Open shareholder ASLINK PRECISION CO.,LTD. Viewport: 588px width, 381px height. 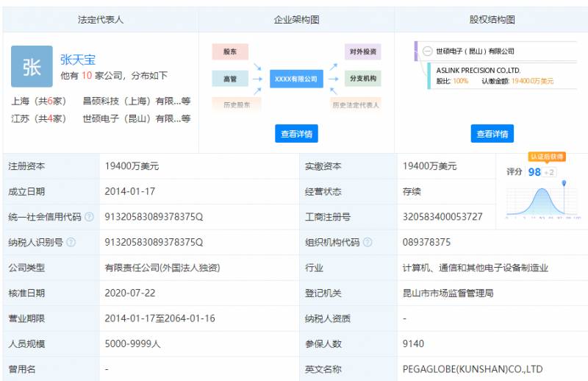tap(478, 70)
